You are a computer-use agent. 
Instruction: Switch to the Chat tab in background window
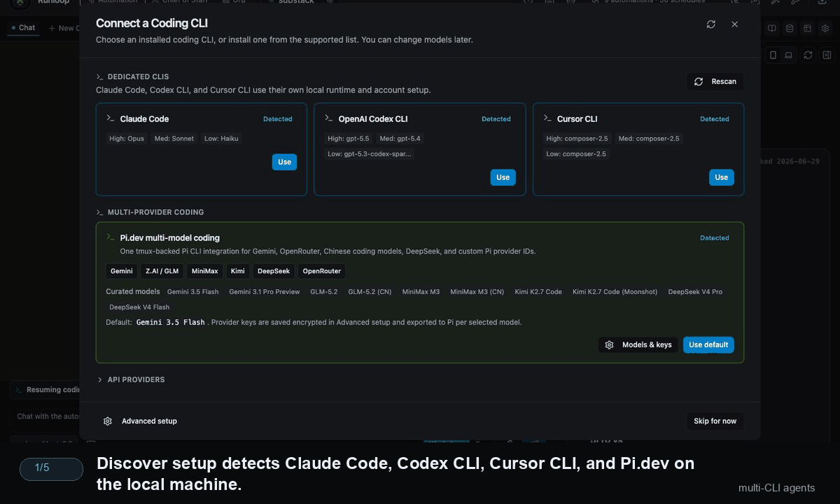[x=23, y=28]
